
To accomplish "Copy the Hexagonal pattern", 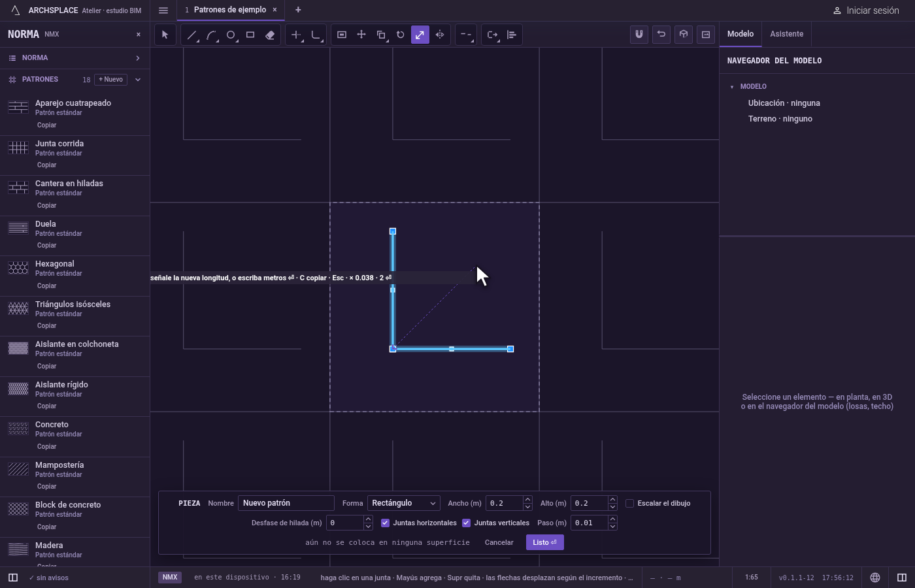I will [x=46, y=286].
